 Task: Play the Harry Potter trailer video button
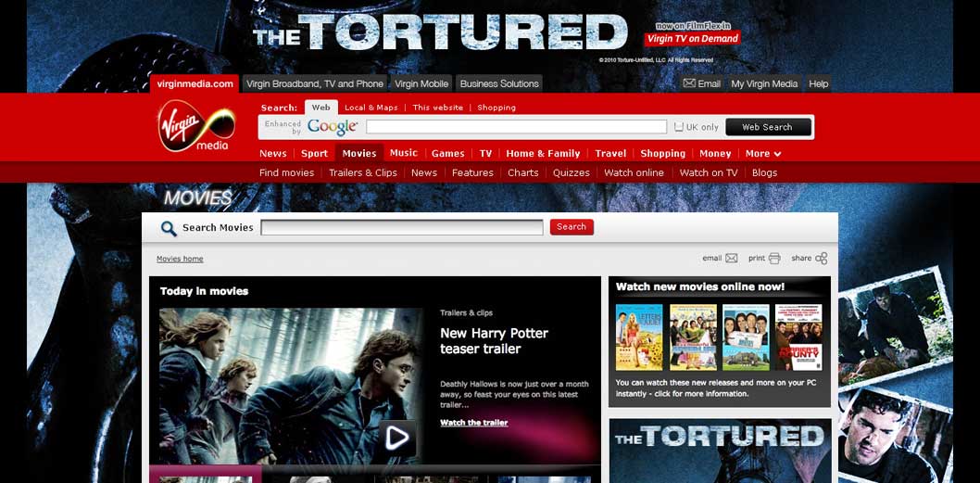(x=396, y=438)
